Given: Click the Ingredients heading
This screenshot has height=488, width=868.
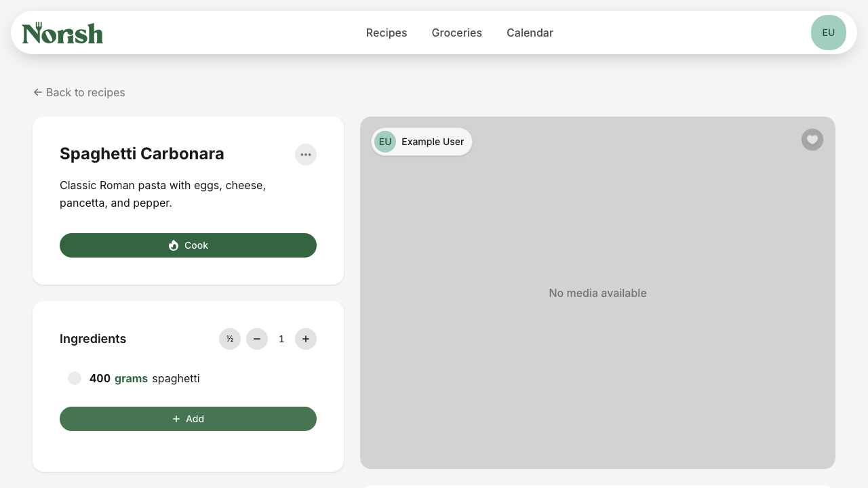Looking at the screenshot, I should coord(93,339).
